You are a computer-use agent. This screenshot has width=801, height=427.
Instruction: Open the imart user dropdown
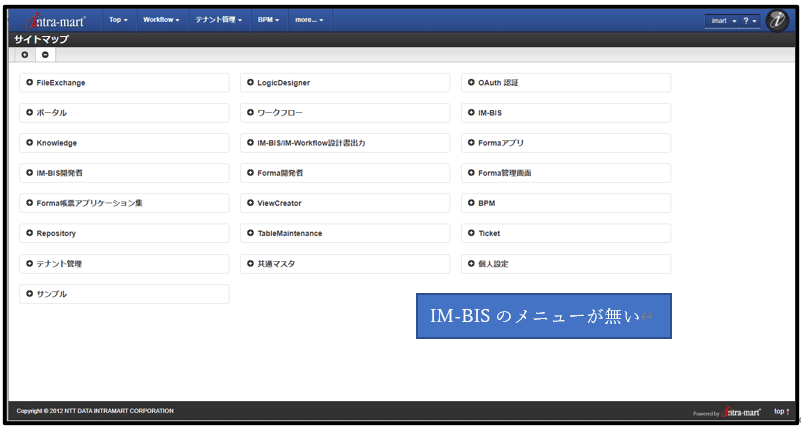pyautogui.click(x=723, y=21)
